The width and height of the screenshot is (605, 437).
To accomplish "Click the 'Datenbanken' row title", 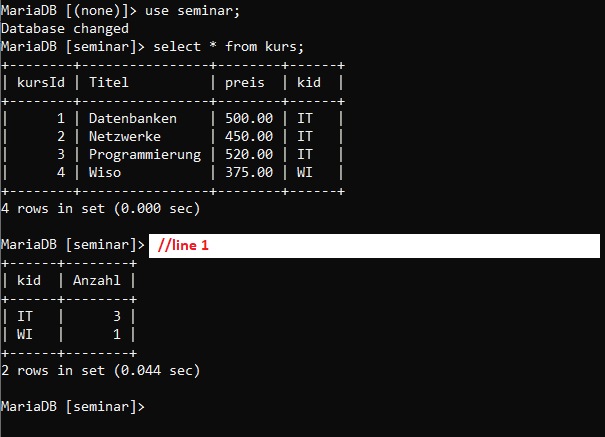I will [x=133, y=118].
